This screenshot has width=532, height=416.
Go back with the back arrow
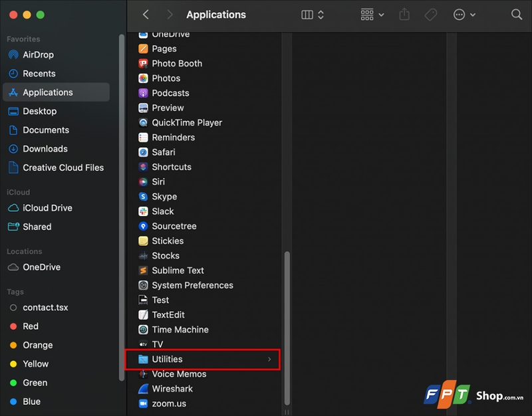coord(146,15)
